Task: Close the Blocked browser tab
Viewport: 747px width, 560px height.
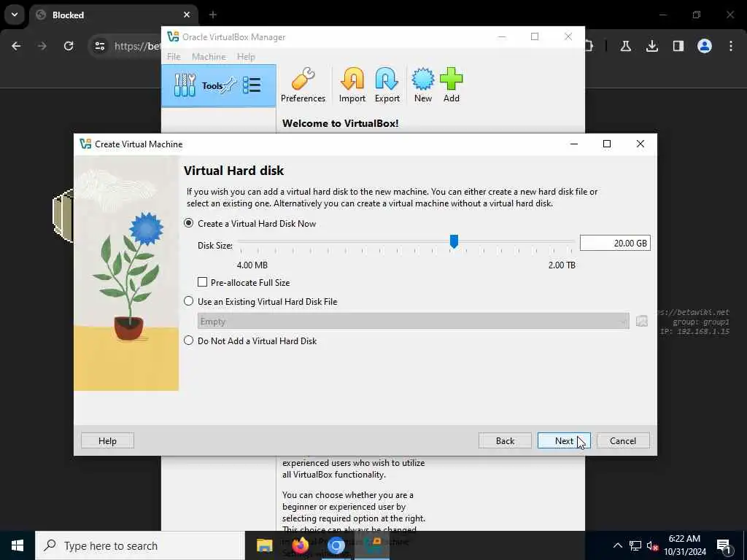Action: click(187, 15)
